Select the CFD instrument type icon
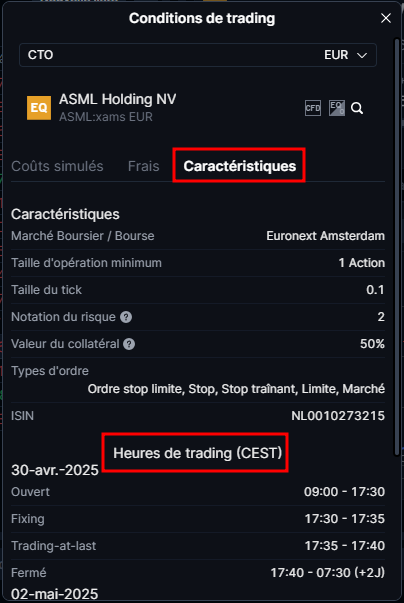This screenshot has width=404, height=603. pyautogui.click(x=313, y=108)
